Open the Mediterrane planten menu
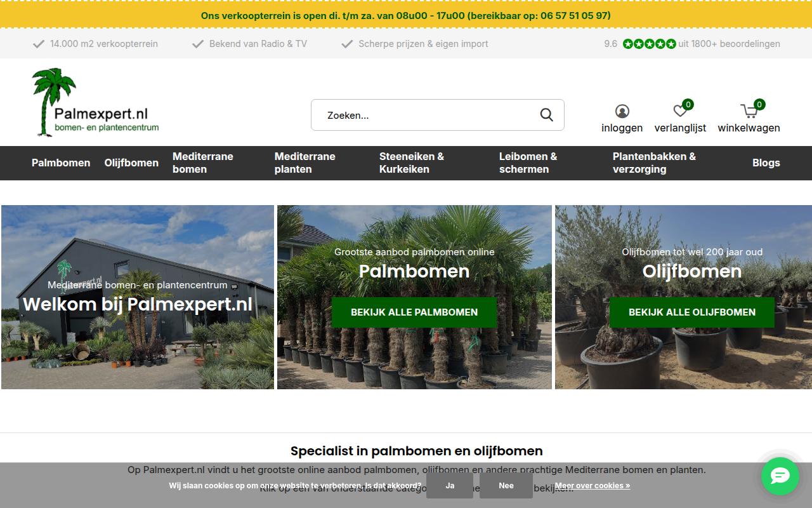Image resolution: width=812 pixels, height=508 pixels. (305, 163)
